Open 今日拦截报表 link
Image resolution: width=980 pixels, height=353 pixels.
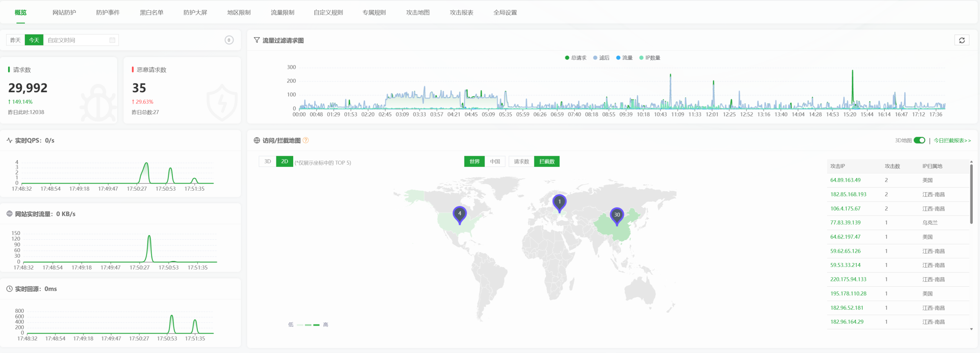pos(952,141)
